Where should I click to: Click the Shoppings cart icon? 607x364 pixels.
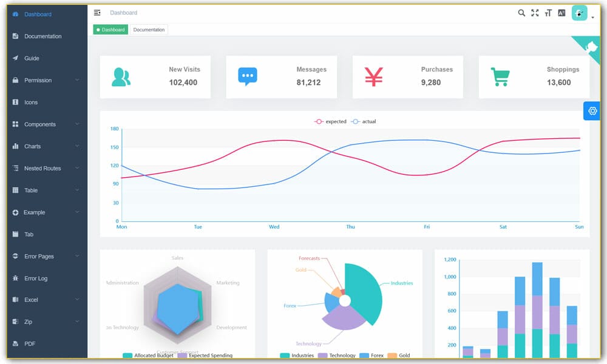499,76
